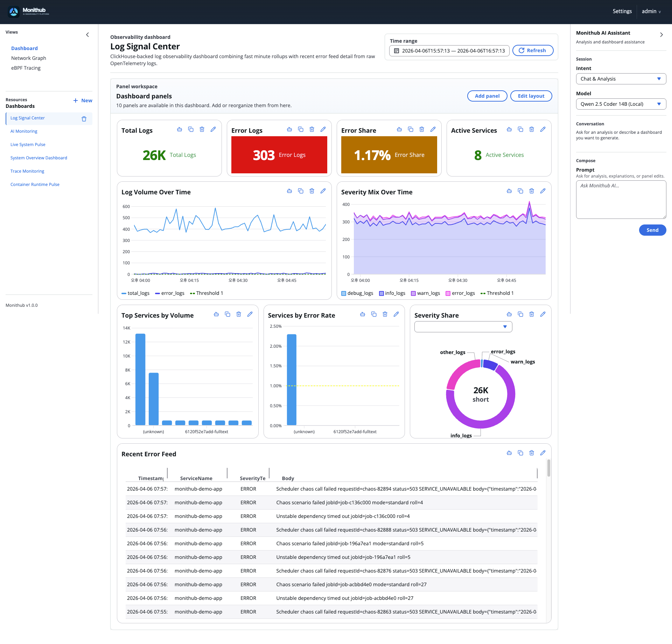Click the Refresh button for the time range

[x=533, y=50]
